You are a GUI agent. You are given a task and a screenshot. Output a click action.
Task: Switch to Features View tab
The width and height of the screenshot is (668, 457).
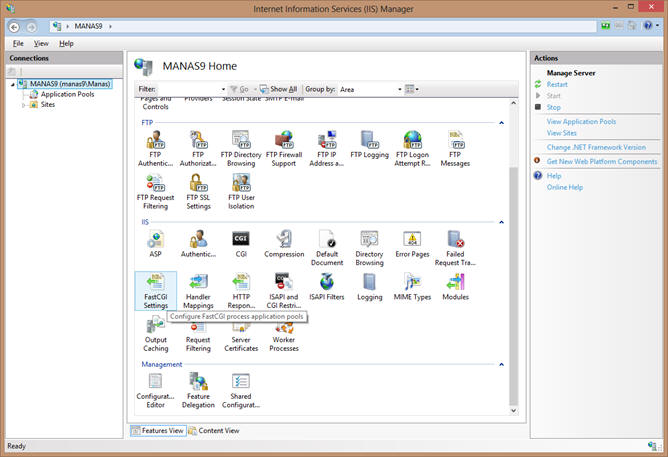pyautogui.click(x=158, y=431)
